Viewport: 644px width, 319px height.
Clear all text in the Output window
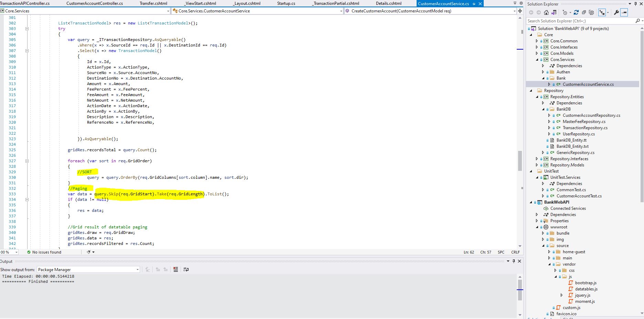coord(175,269)
